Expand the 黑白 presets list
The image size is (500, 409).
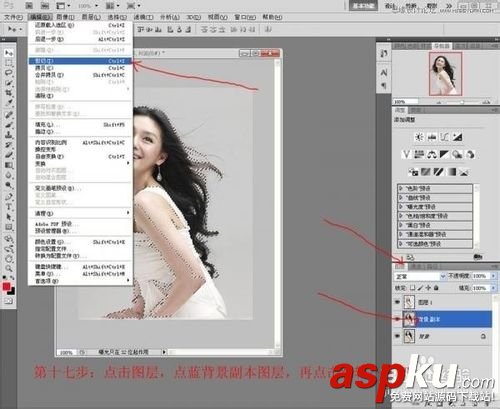[x=401, y=225]
